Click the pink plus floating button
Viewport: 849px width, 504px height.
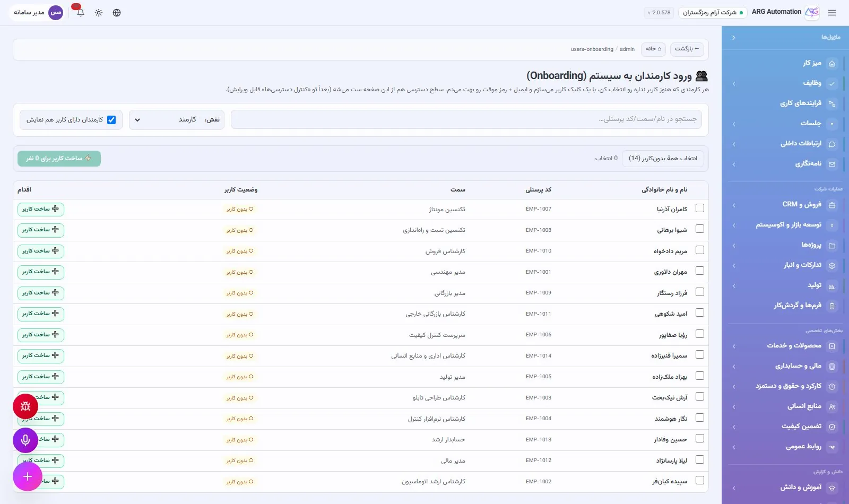[28, 476]
